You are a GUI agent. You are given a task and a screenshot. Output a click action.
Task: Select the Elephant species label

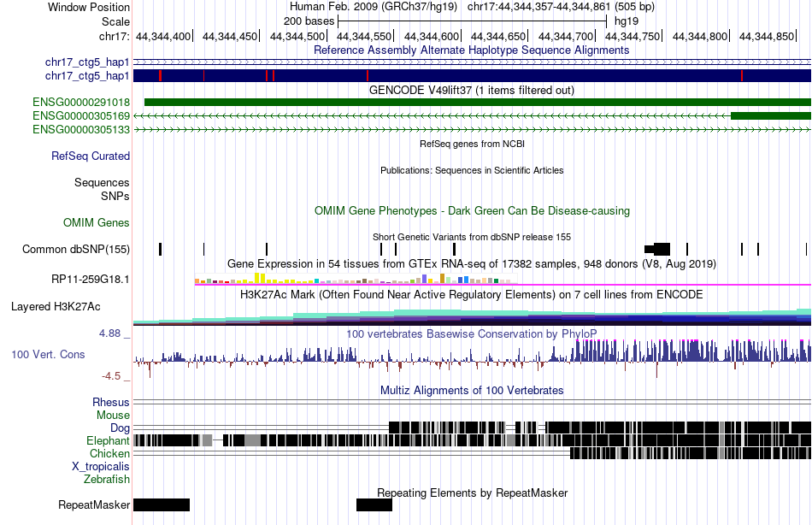tap(108, 441)
